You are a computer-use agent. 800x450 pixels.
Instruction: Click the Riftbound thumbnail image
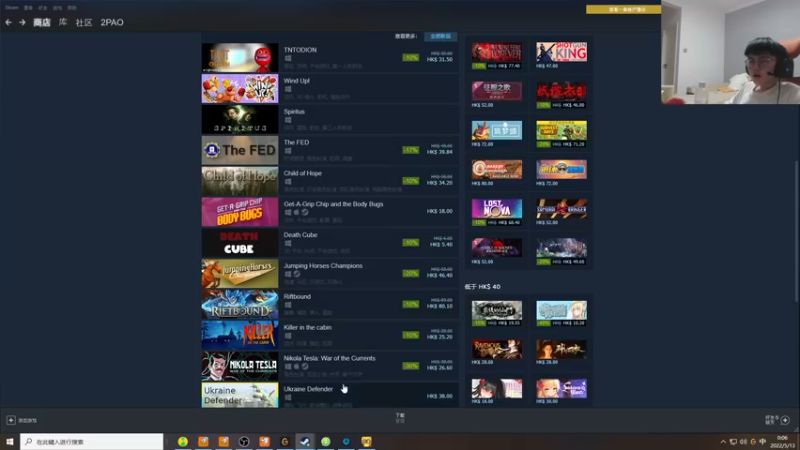(240, 304)
